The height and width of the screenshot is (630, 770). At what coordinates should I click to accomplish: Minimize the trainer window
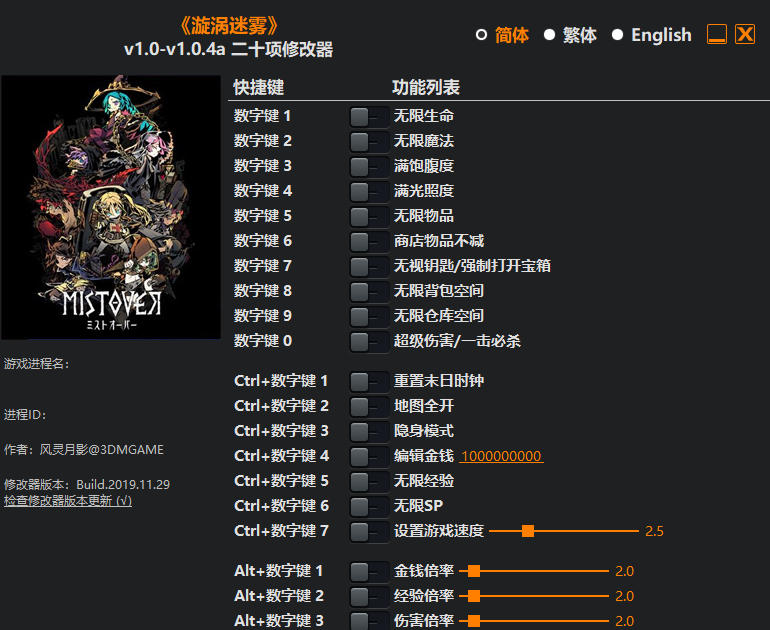(x=716, y=34)
